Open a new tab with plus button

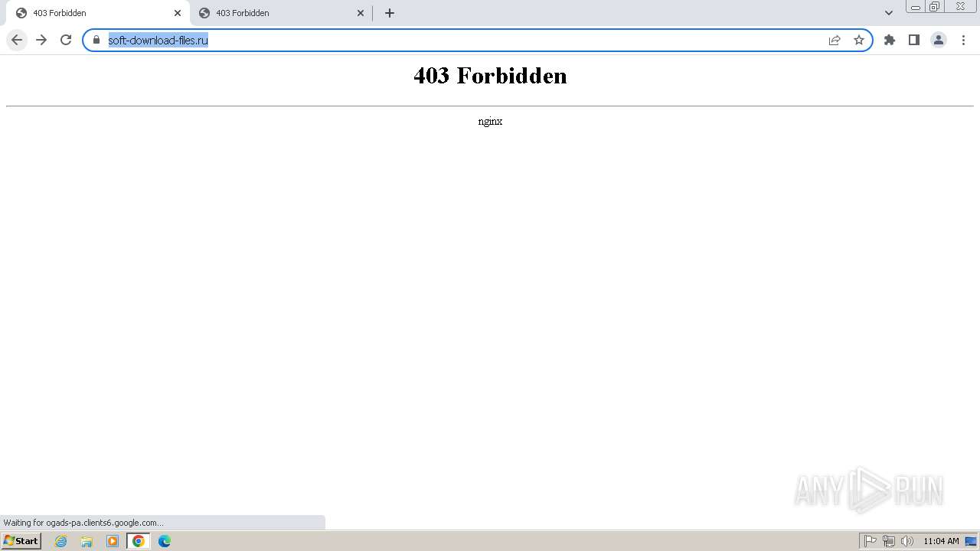[x=390, y=13]
